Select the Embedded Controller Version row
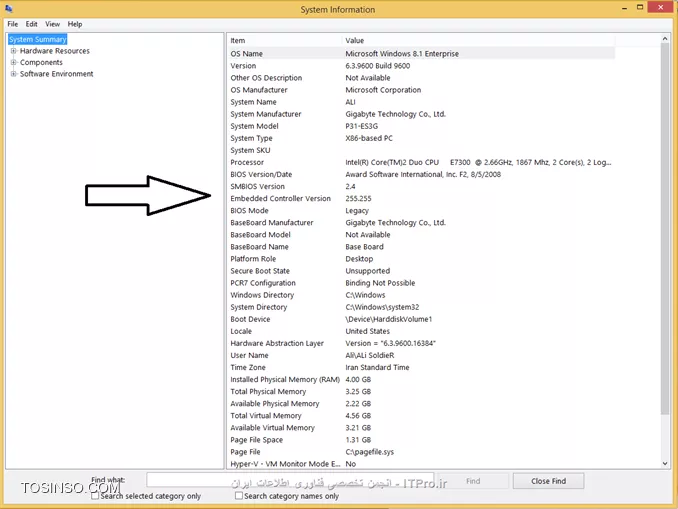Screen dimensions: 678x509 click(x=421, y=198)
